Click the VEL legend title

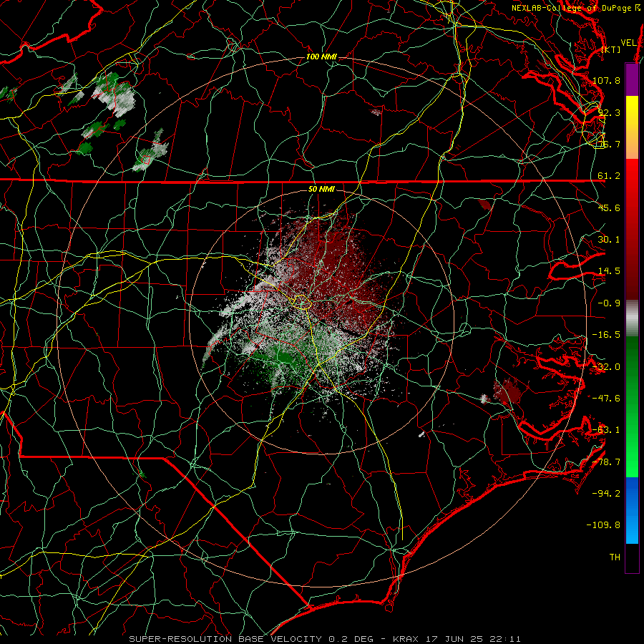[628, 43]
